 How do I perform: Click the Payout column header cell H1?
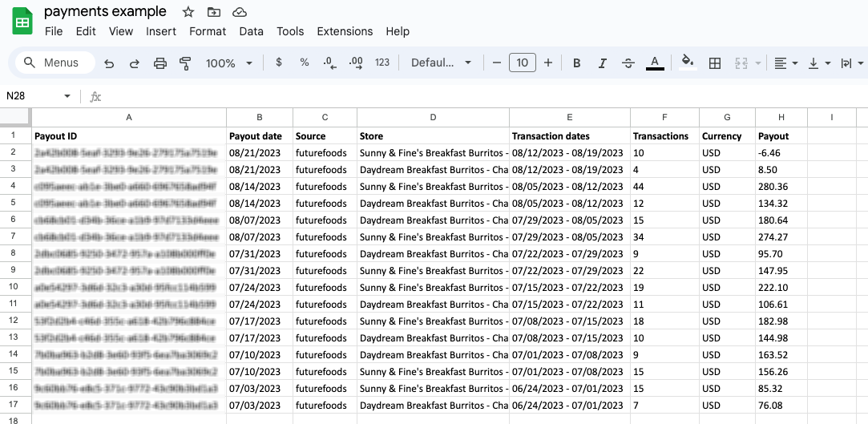(781, 136)
